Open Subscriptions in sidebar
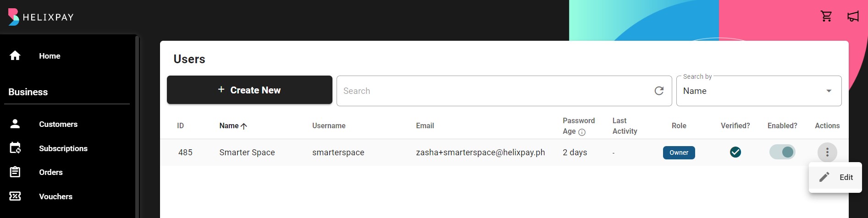This screenshot has height=218, width=868. [63, 148]
